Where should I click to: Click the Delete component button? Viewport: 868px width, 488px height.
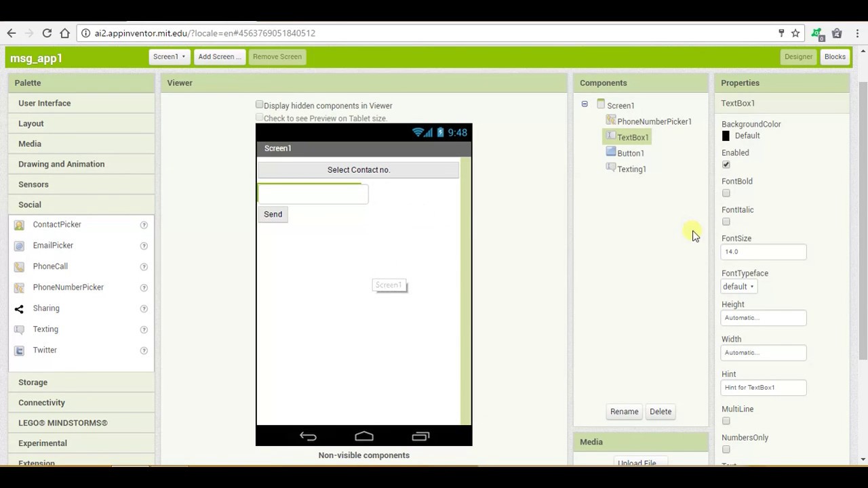pyautogui.click(x=660, y=411)
